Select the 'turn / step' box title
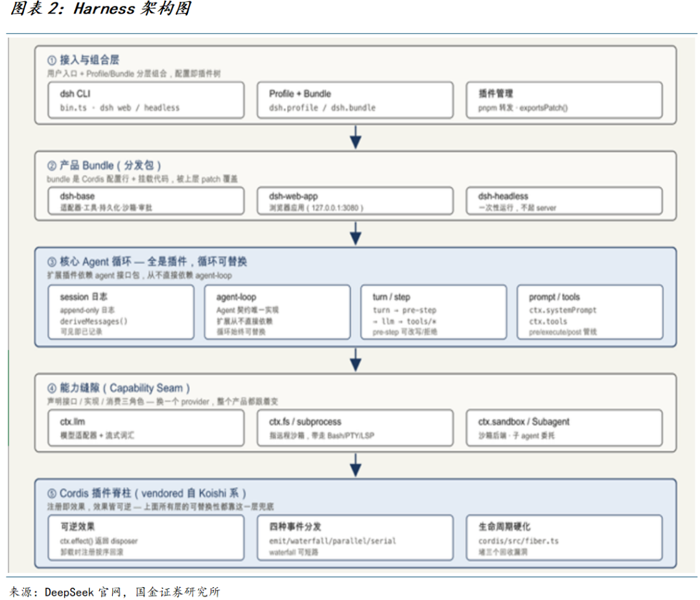Image resolution: width=700 pixels, height=600 pixels. tap(391, 297)
